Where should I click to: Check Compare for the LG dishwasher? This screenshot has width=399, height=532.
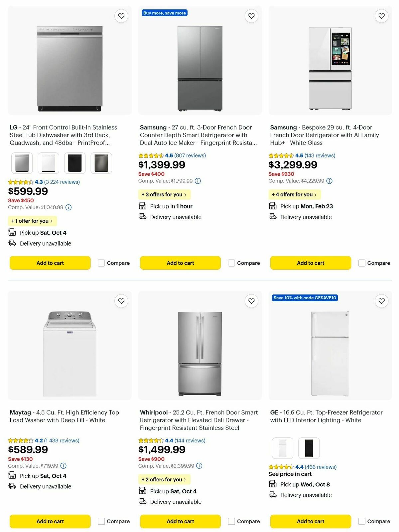click(x=101, y=263)
